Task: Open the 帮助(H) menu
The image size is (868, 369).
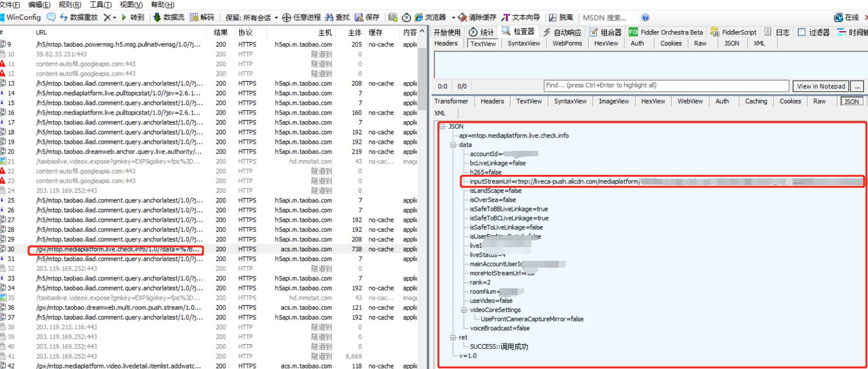Action: pos(162,5)
